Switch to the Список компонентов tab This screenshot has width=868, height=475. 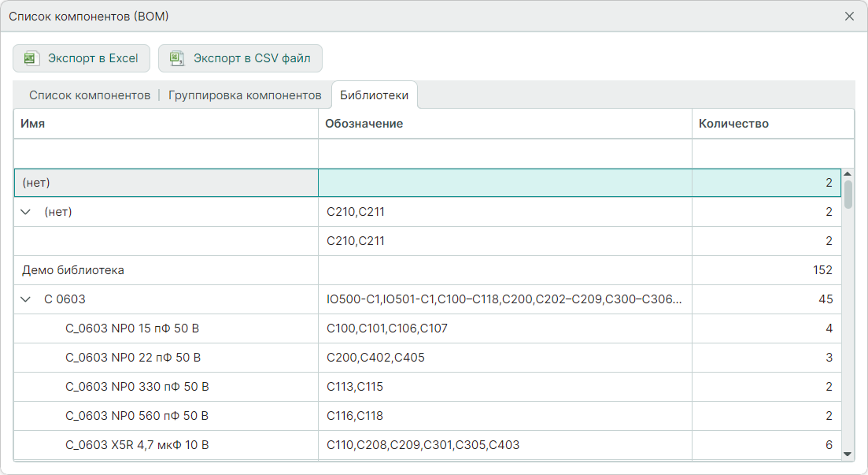coord(90,95)
